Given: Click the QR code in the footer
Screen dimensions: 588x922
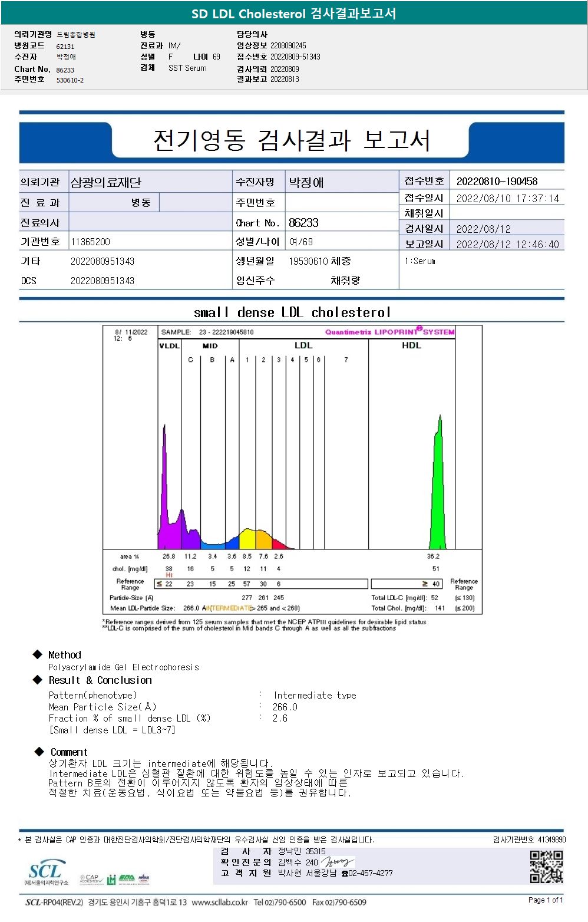Looking at the screenshot, I should pos(546,866).
